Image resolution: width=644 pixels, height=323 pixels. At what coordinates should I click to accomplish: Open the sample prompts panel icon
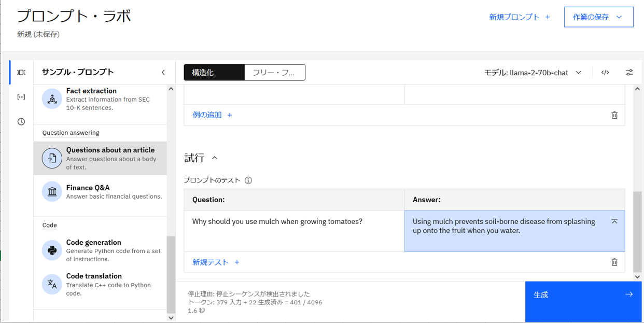(21, 72)
